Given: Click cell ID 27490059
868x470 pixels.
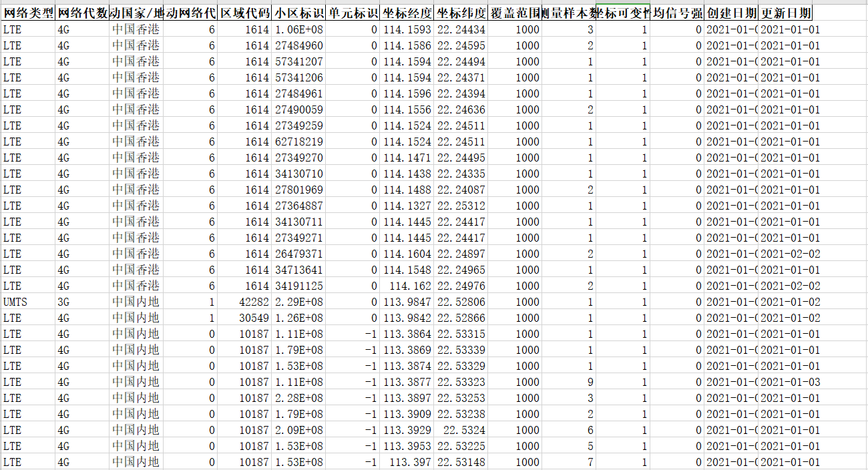Looking at the screenshot, I should 298,109.
